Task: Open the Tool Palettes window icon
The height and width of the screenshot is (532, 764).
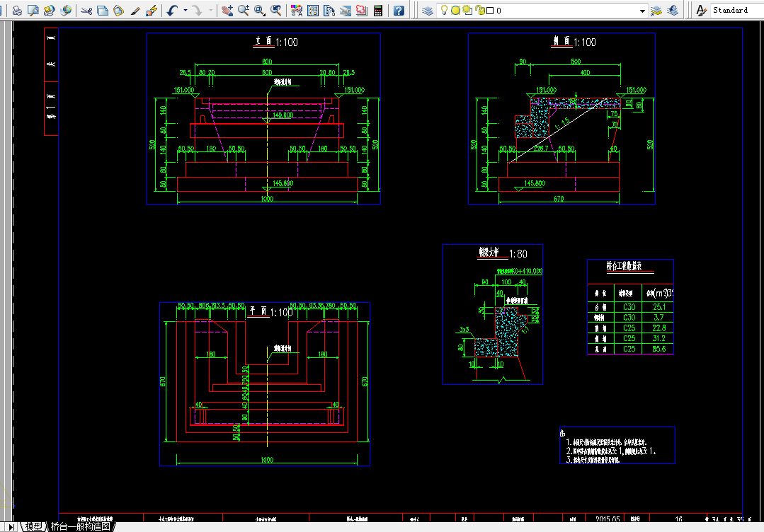Action: [329, 10]
